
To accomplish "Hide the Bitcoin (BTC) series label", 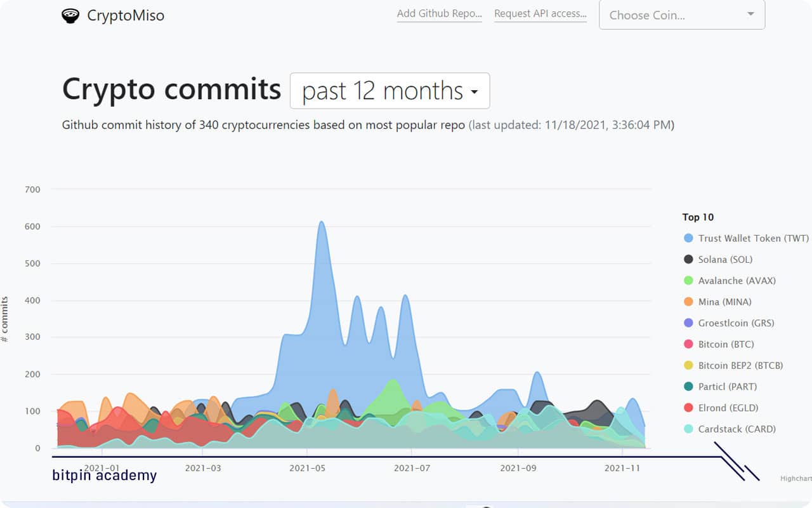I will (728, 344).
